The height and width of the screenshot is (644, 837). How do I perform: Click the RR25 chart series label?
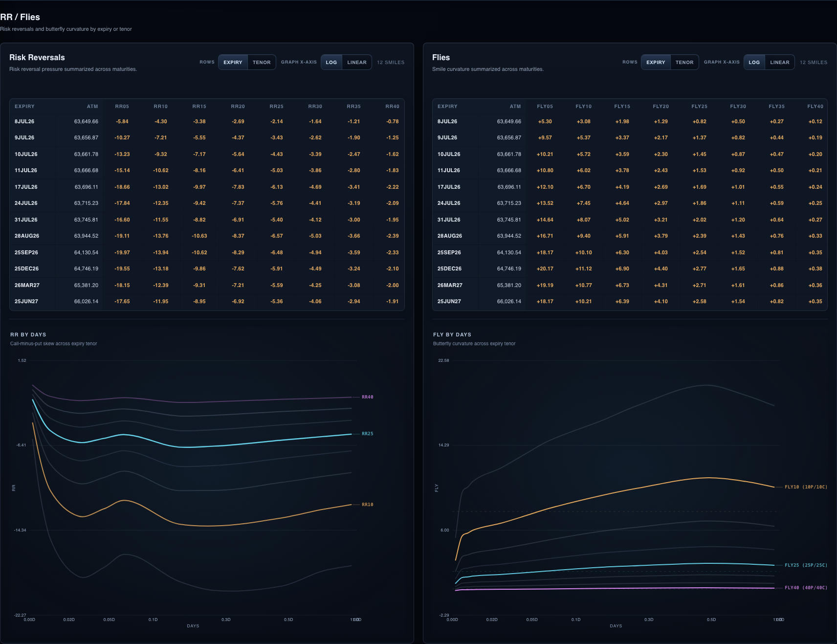(x=368, y=434)
